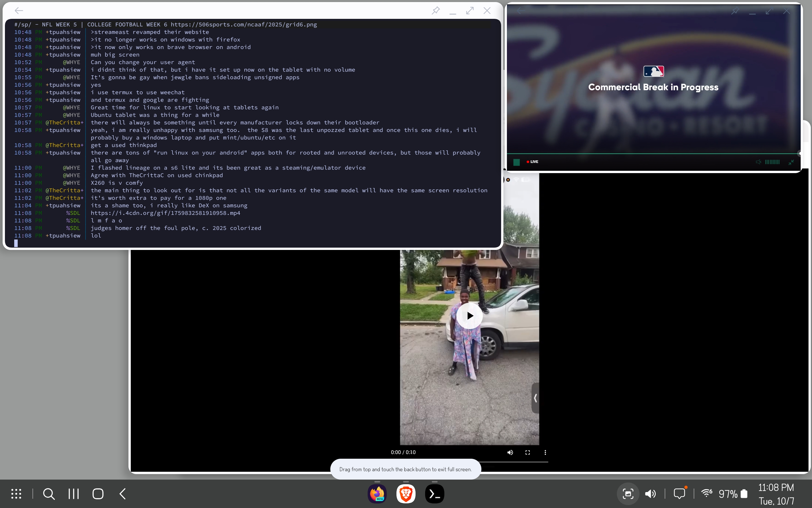This screenshot has width=812, height=508.
Task: Adjust the MLB stream volume bar
Action: (772, 162)
